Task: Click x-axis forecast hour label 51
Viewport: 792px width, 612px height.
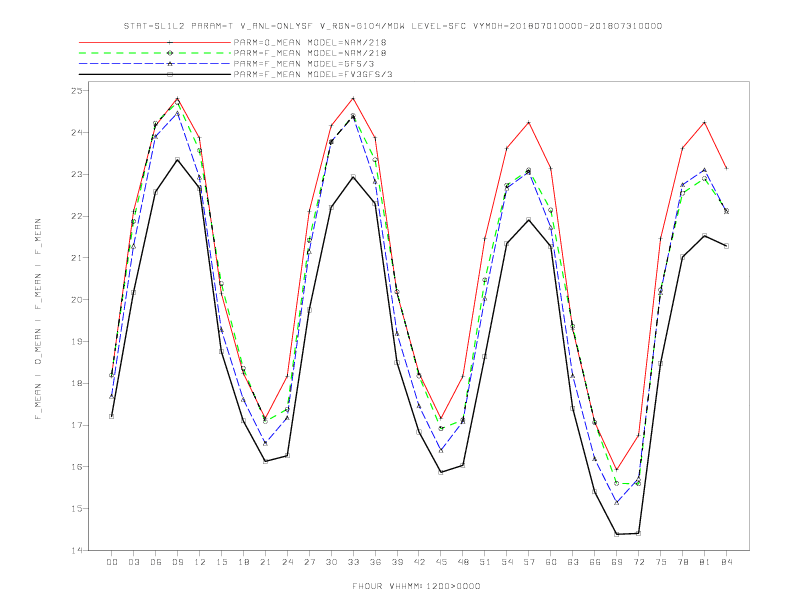Action: point(485,562)
